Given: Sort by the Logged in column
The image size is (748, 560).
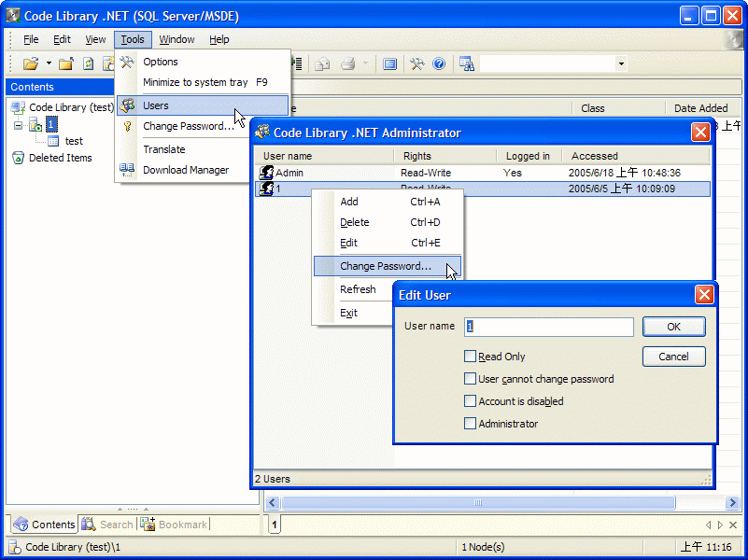Looking at the screenshot, I should pos(529,156).
